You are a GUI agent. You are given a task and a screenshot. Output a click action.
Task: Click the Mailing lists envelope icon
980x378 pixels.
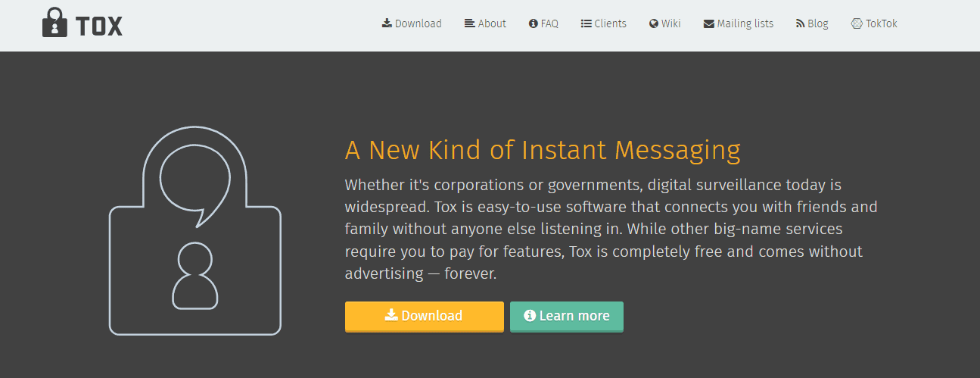point(709,23)
